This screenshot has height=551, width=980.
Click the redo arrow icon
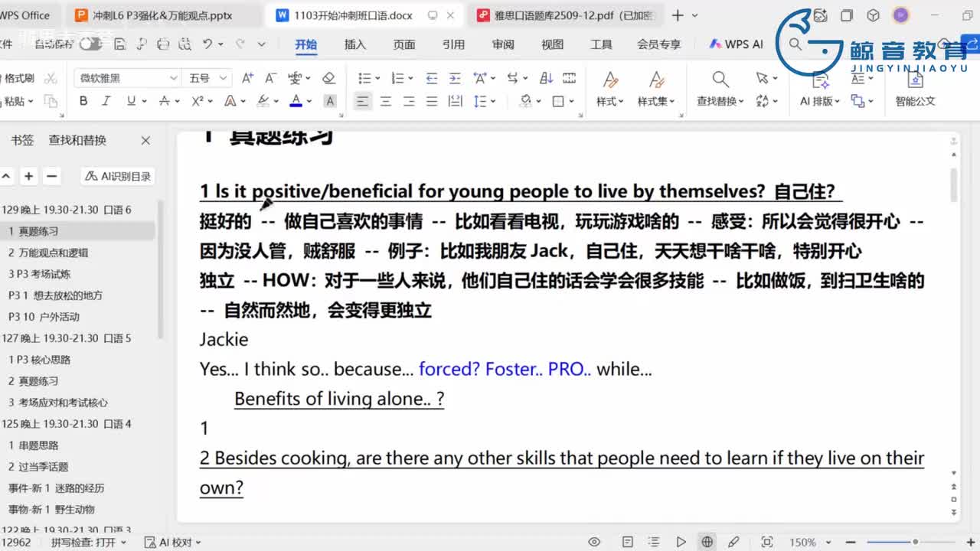(240, 44)
